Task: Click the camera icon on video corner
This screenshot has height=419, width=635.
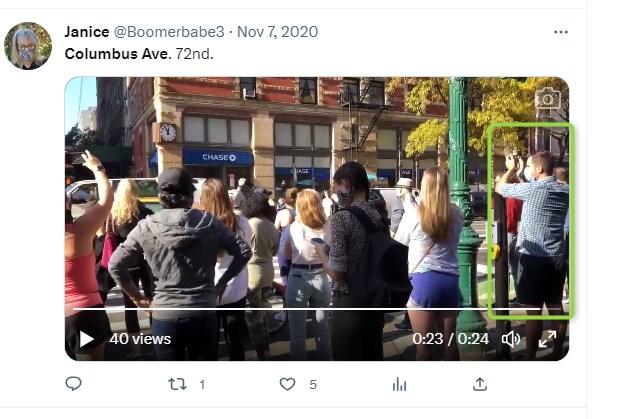Action: pyautogui.click(x=548, y=98)
